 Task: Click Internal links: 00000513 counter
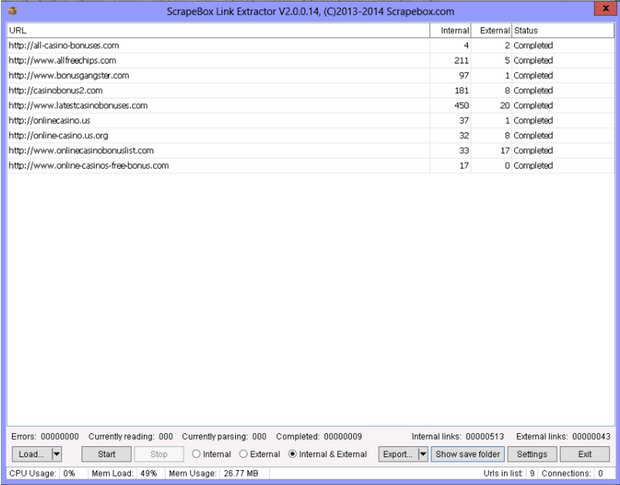458,436
